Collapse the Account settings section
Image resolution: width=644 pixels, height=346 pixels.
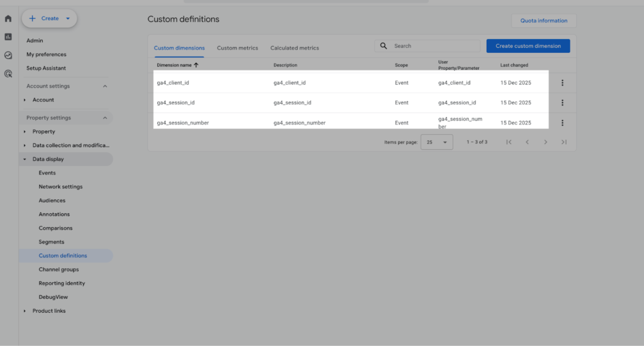[105, 86]
